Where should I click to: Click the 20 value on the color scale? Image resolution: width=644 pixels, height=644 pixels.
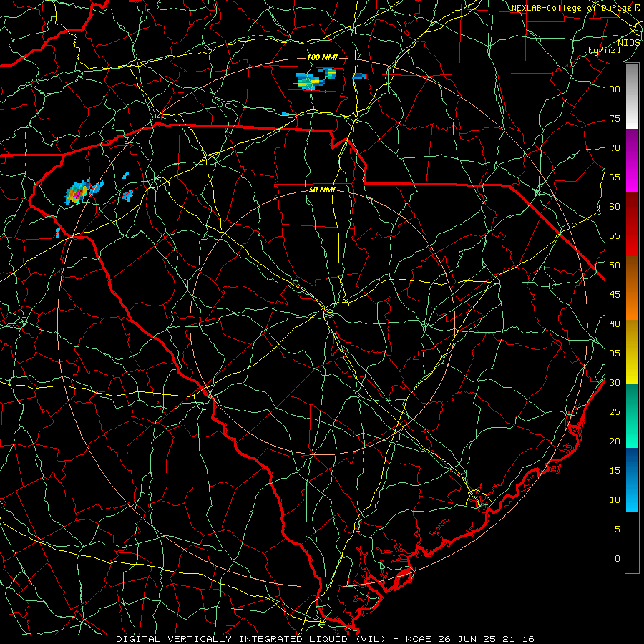pos(615,441)
